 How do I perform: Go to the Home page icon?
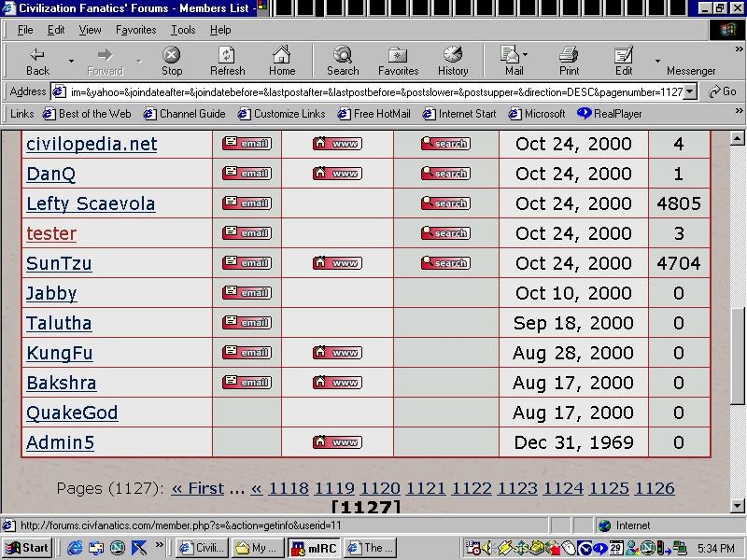(282, 62)
